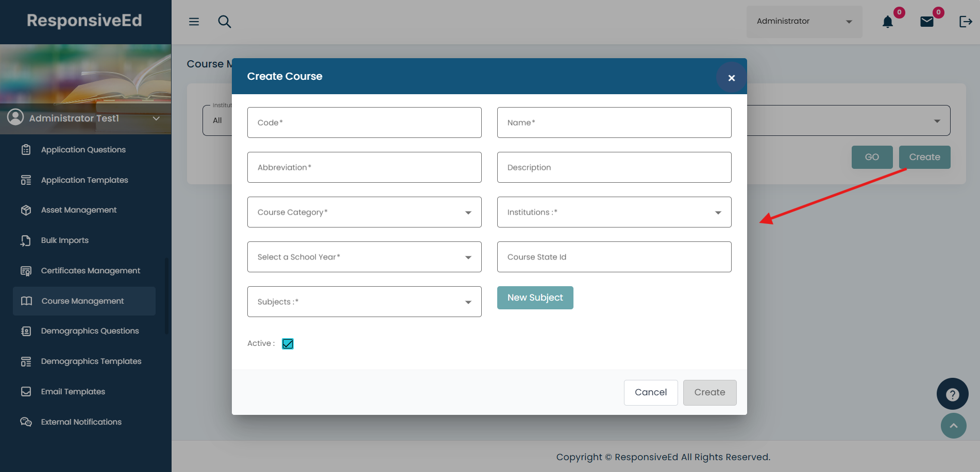Open the Subjects dropdown

tap(364, 302)
